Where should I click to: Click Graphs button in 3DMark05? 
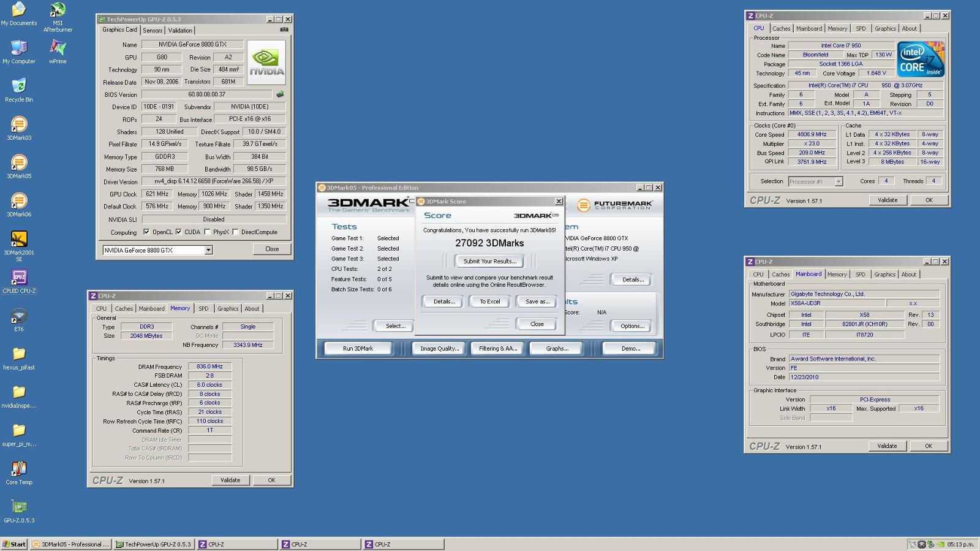pyautogui.click(x=557, y=348)
